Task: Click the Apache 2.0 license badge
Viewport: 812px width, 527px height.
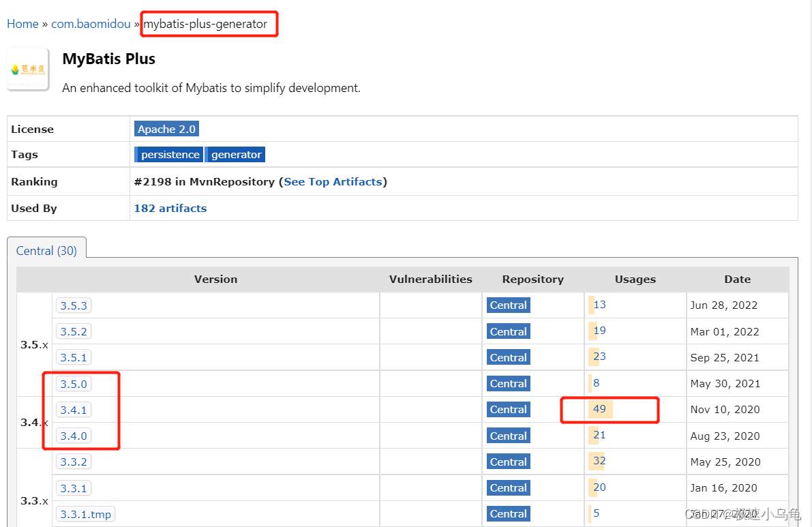Action: pos(166,129)
